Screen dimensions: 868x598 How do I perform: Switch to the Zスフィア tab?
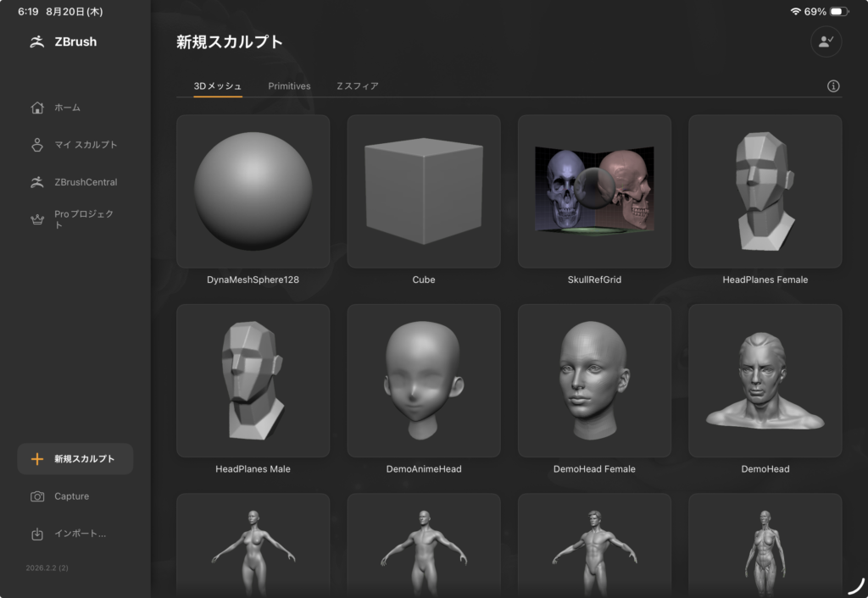(358, 86)
